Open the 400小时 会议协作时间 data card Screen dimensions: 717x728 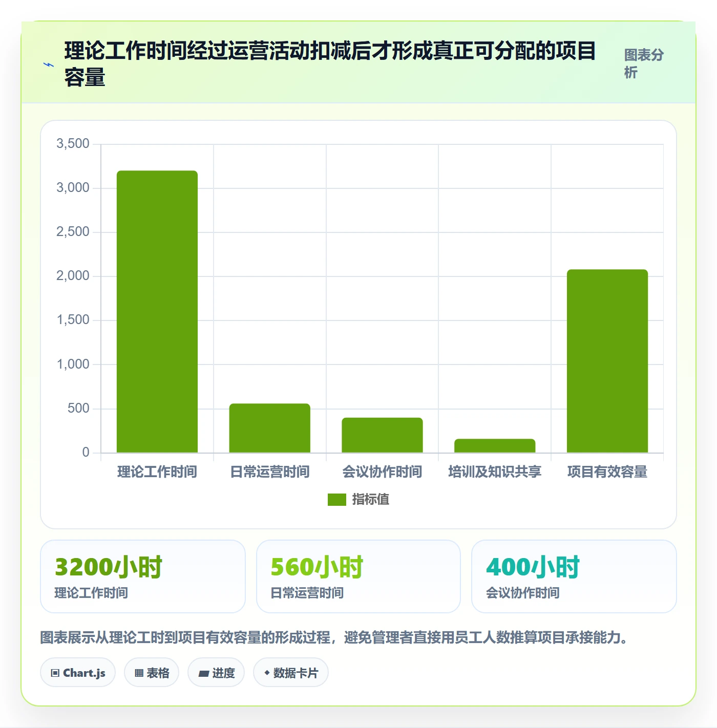[x=574, y=576]
